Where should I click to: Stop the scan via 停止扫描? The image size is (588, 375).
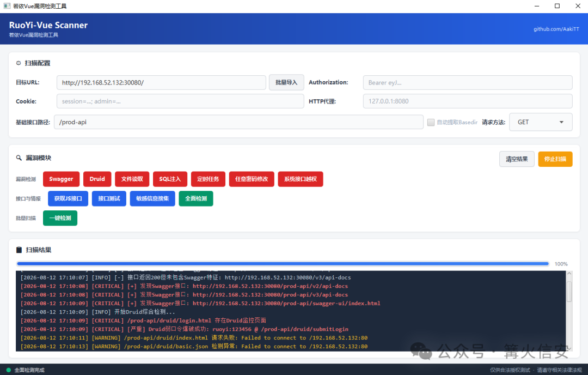coord(555,159)
